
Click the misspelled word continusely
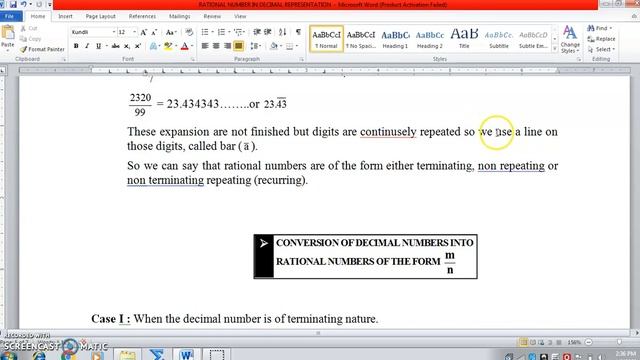388,132
